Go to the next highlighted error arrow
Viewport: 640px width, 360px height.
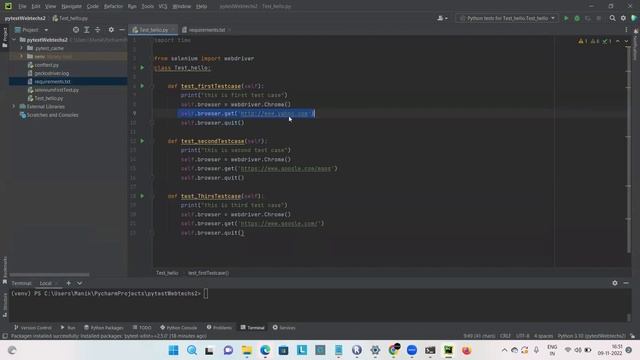[x=626, y=41]
